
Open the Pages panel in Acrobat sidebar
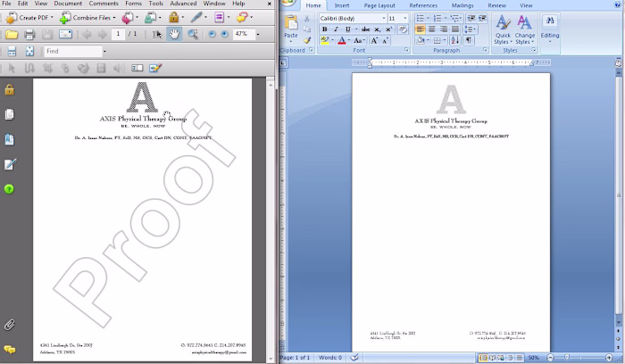(9, 114)
